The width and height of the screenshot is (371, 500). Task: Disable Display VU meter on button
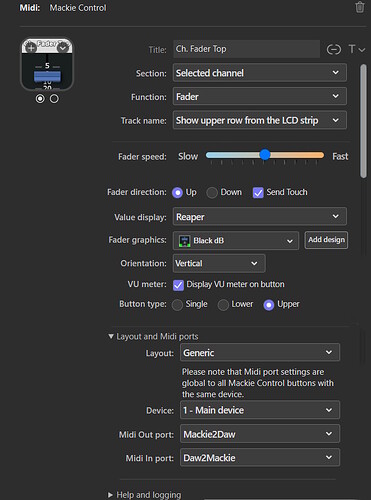click(178, 285)
